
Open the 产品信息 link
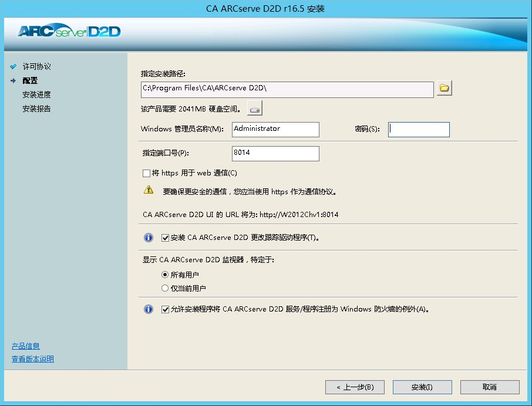[x=26, y=346]
